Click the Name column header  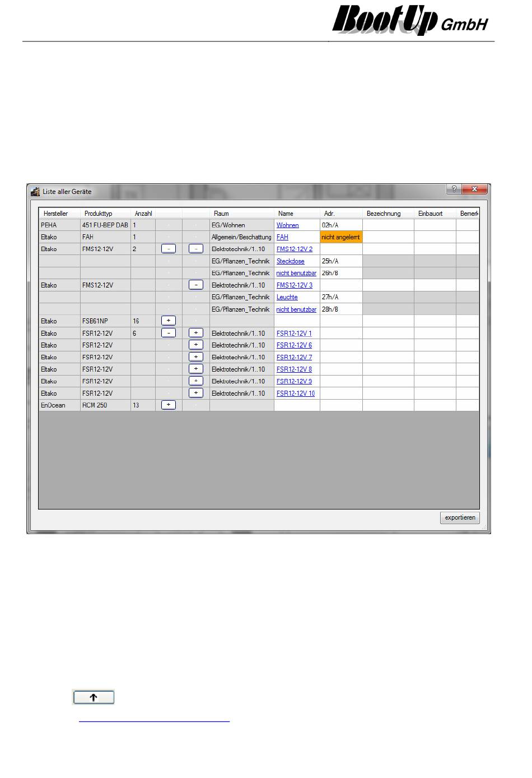297,214
